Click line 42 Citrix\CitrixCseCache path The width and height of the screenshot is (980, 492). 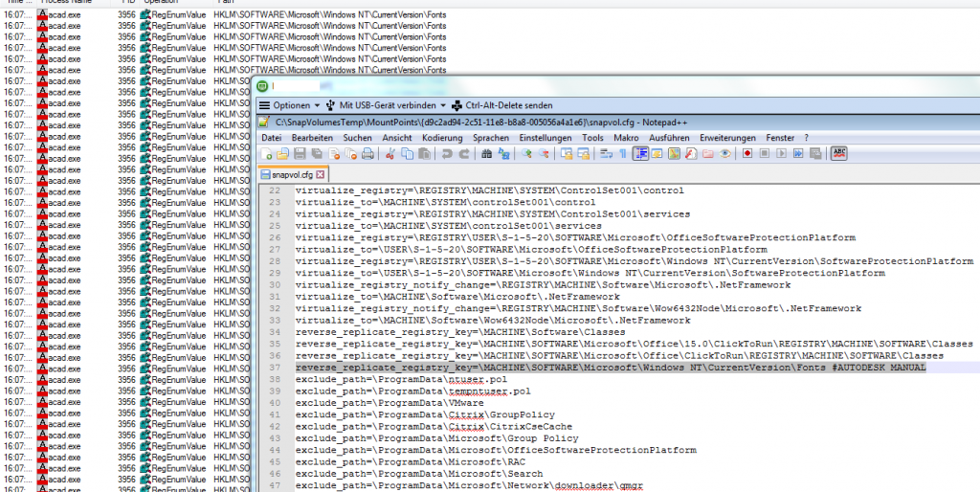pos(434,426)
